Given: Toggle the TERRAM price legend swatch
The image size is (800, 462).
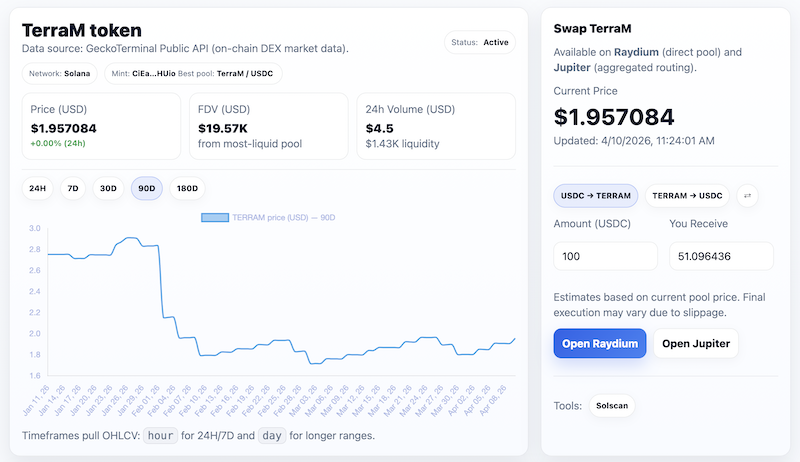Looking at the screenshot, I should [215, 217].
